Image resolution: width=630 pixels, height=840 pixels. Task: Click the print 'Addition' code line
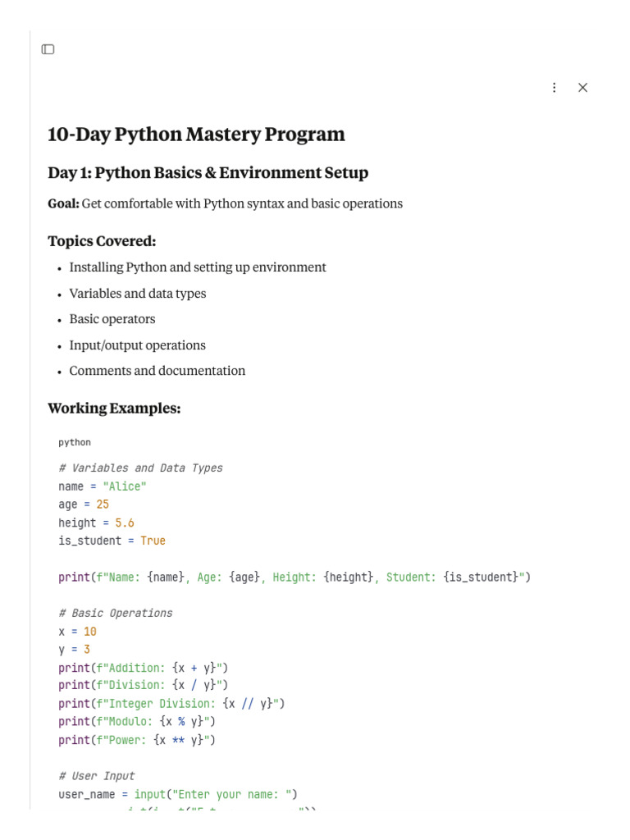[143, 668]
